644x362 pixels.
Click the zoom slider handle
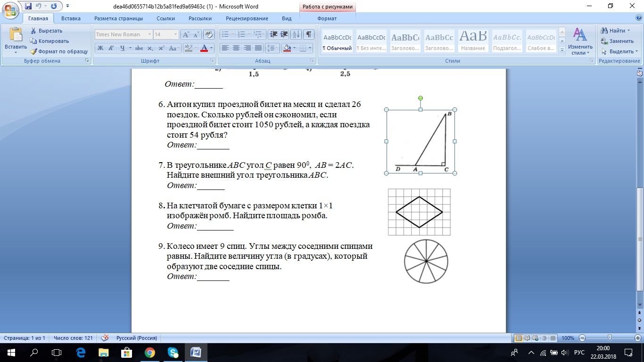(610, 338)
